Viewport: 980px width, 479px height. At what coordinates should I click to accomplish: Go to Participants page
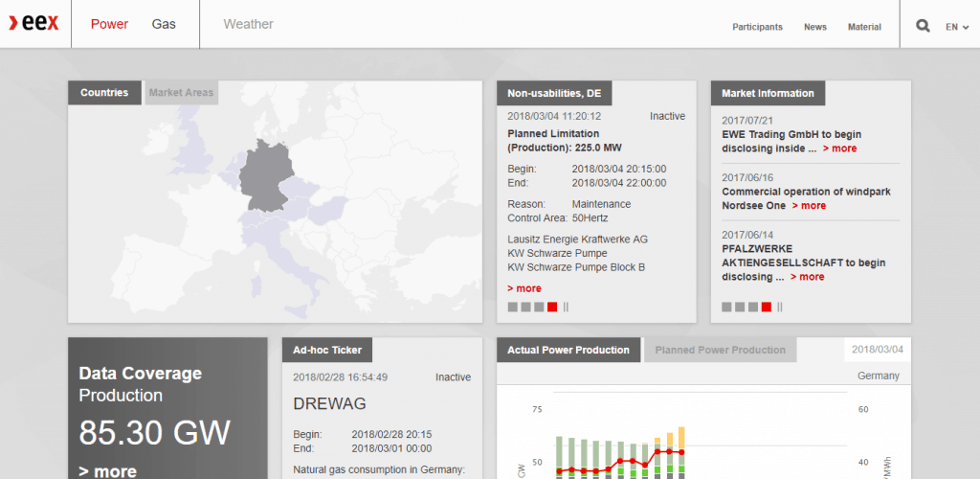click(758, 27)
